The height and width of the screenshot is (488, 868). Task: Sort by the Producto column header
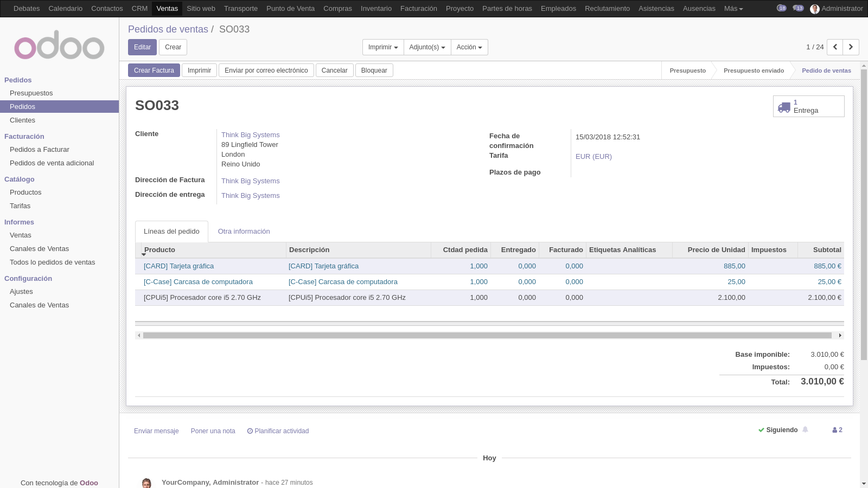[159, 250]
